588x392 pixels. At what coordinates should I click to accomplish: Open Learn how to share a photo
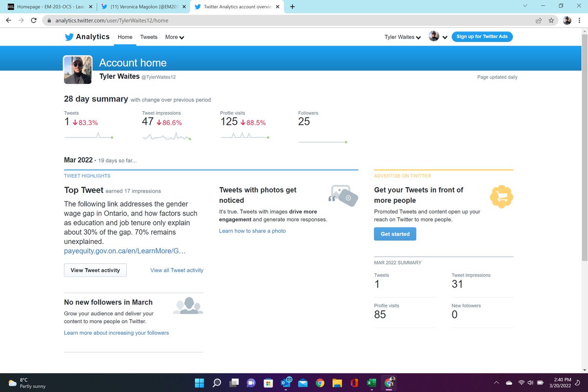pyautogui.click(x=252, y=231)
